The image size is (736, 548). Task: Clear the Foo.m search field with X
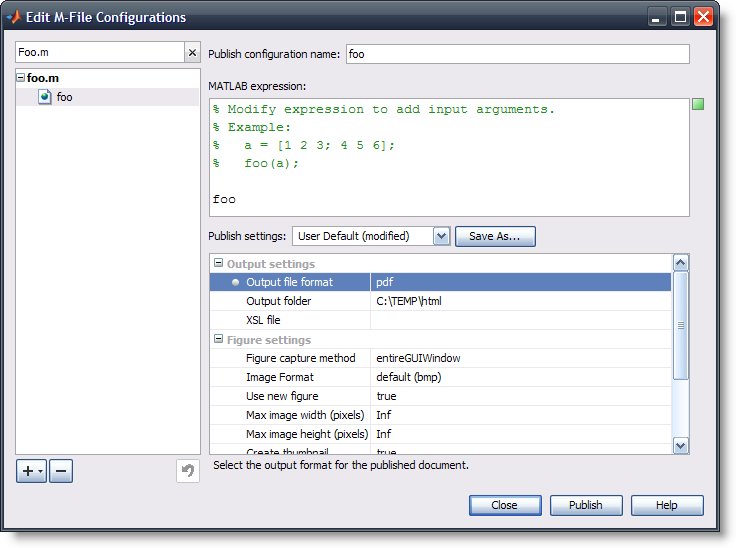[x=192, y=53]
